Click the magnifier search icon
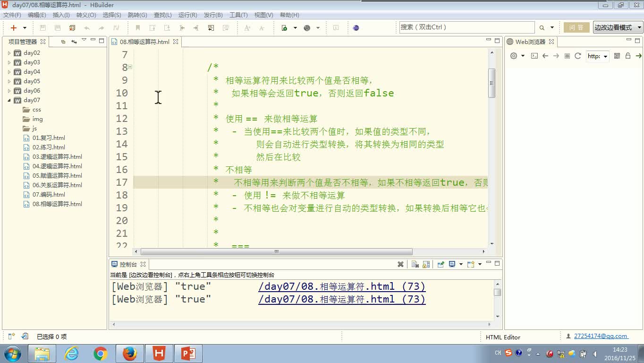This screenshot has height=363, width=644. 542,28
